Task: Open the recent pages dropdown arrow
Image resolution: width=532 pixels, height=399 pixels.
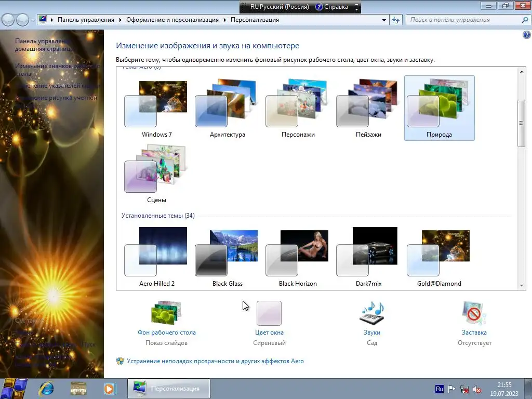Action: click(x=33, y=20)
